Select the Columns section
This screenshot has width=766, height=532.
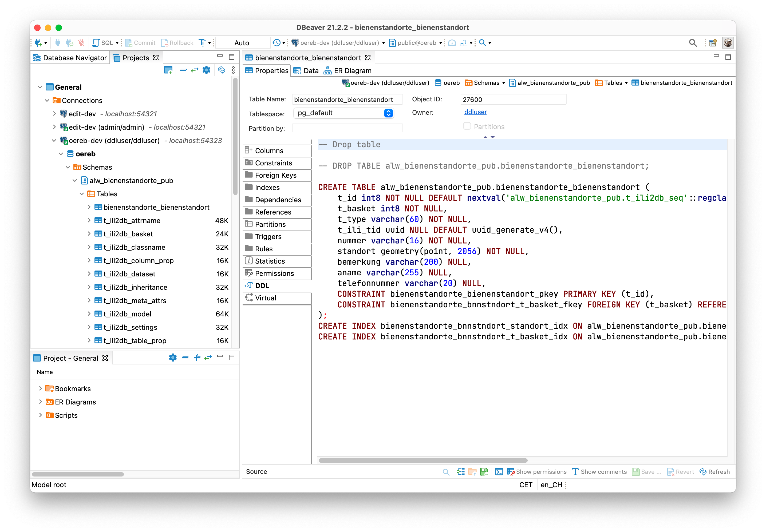[277, 151]
